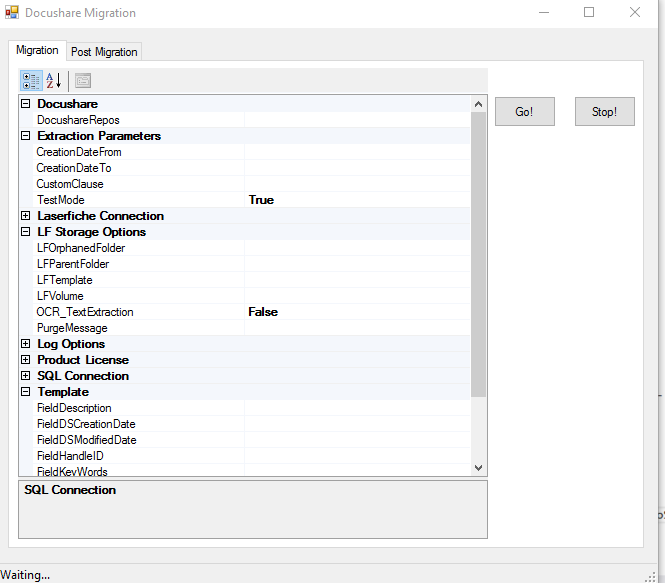Screen dimensions: 665x583
Task: Click the PurgeMessage value field
Action: click(357, 328)
